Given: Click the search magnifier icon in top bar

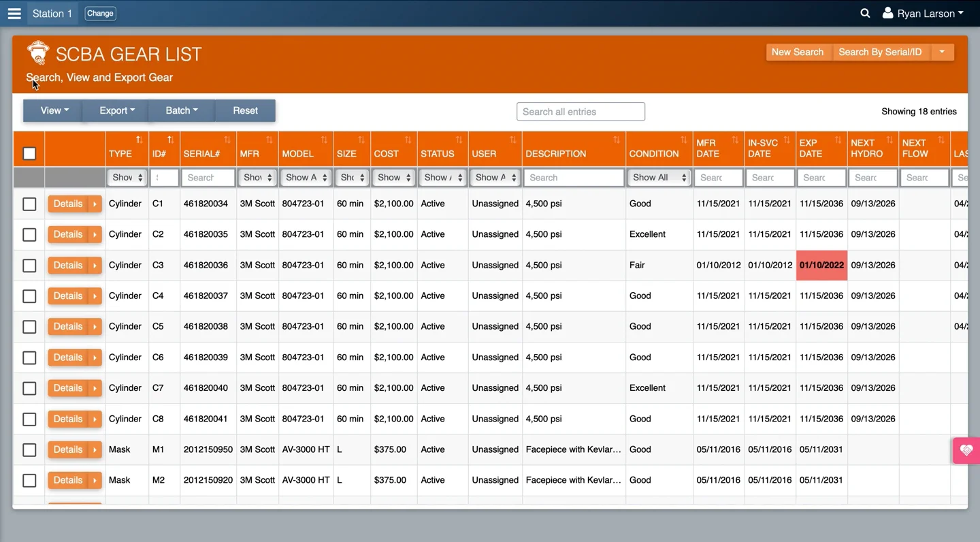Looking at the screenshot, I should (x=865, y=13).
